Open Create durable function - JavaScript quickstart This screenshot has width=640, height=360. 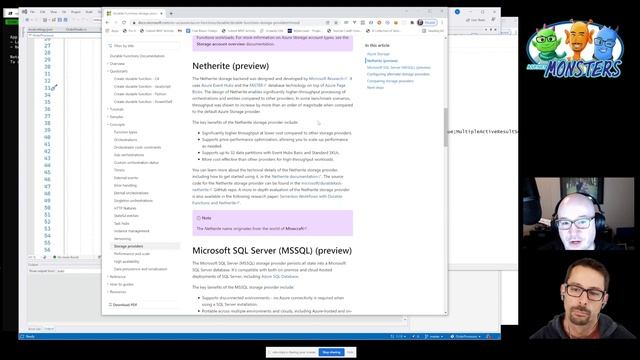[x=142, y=87]
